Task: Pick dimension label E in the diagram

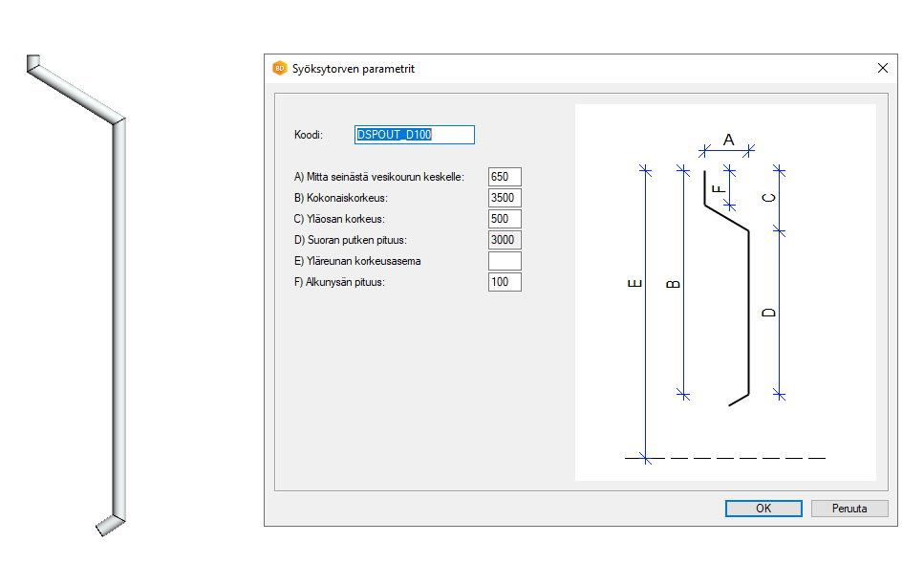Action: coord(634,284)
